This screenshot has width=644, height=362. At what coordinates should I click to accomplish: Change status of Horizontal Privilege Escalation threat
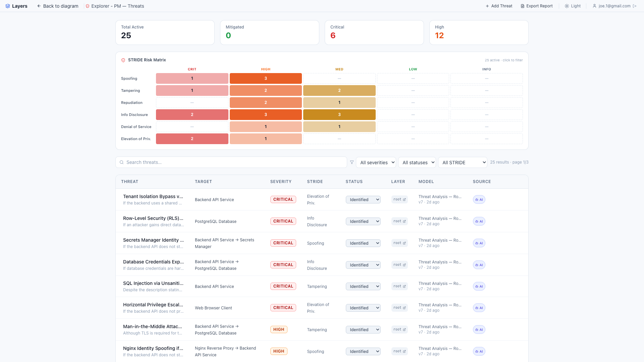coord(363,308)
